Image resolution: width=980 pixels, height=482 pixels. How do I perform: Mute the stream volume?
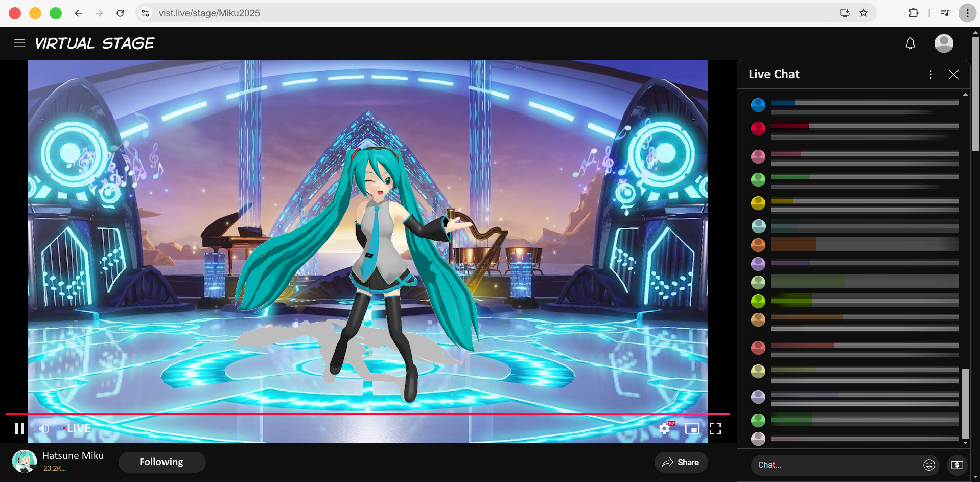click(x=44, y=428)
